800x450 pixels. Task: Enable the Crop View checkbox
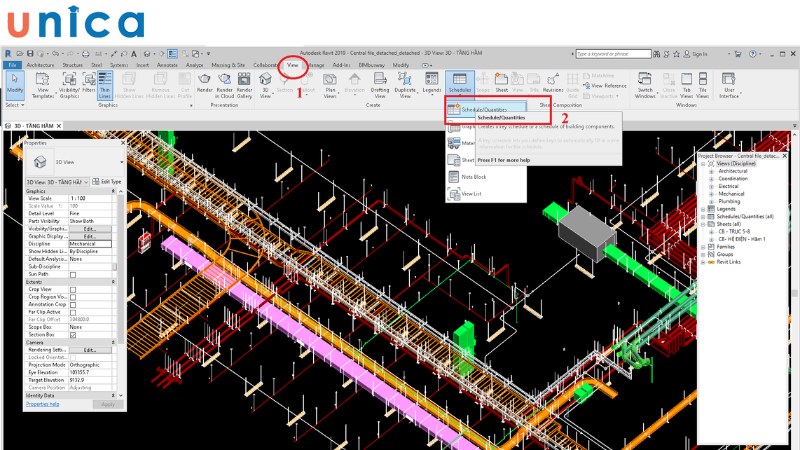73,289
